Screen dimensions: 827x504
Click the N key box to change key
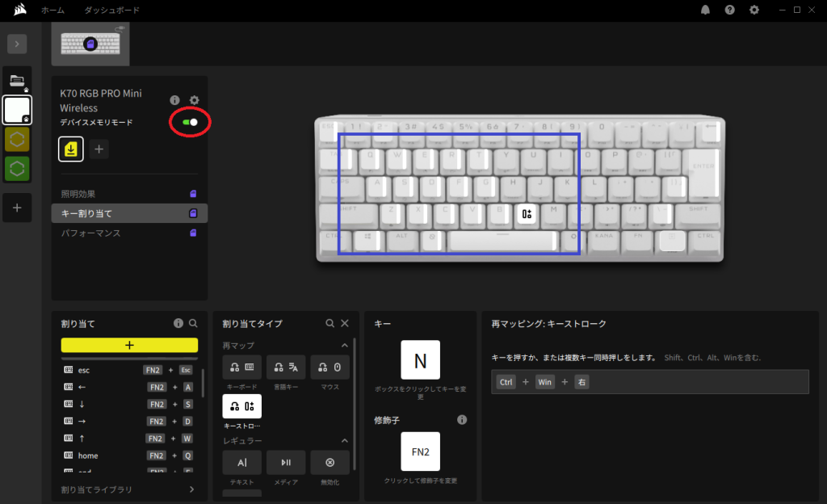click(420, 360)
